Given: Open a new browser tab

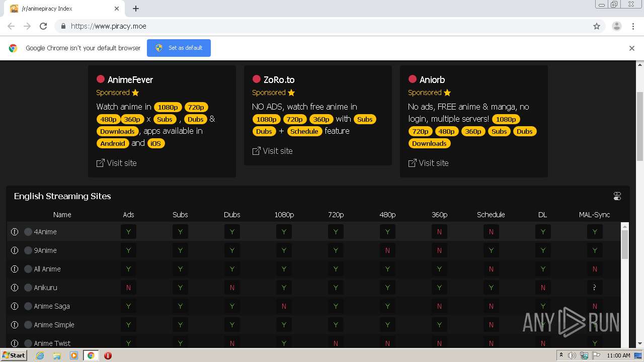Looking at the screenshot, I should point(136,9).
